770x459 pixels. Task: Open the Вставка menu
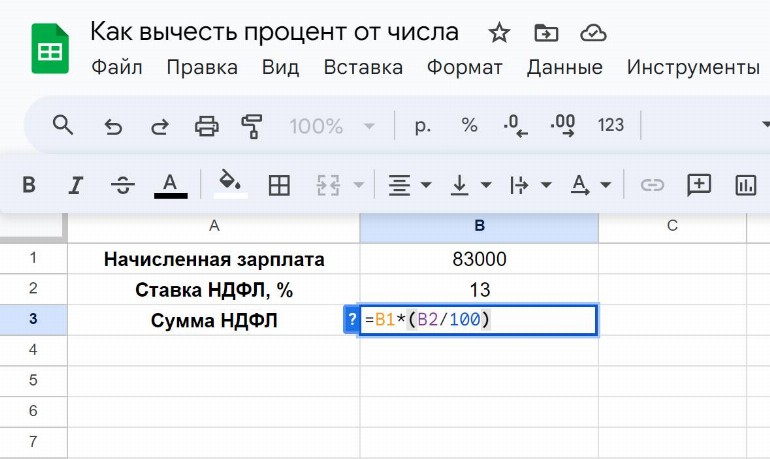click(363, 68)
